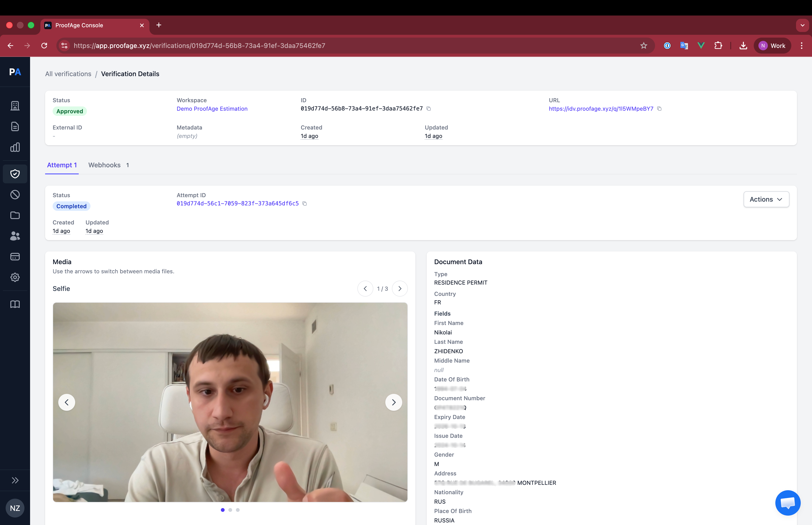
Task: Bookmark this page with the star icon
Action: [643, 46]
